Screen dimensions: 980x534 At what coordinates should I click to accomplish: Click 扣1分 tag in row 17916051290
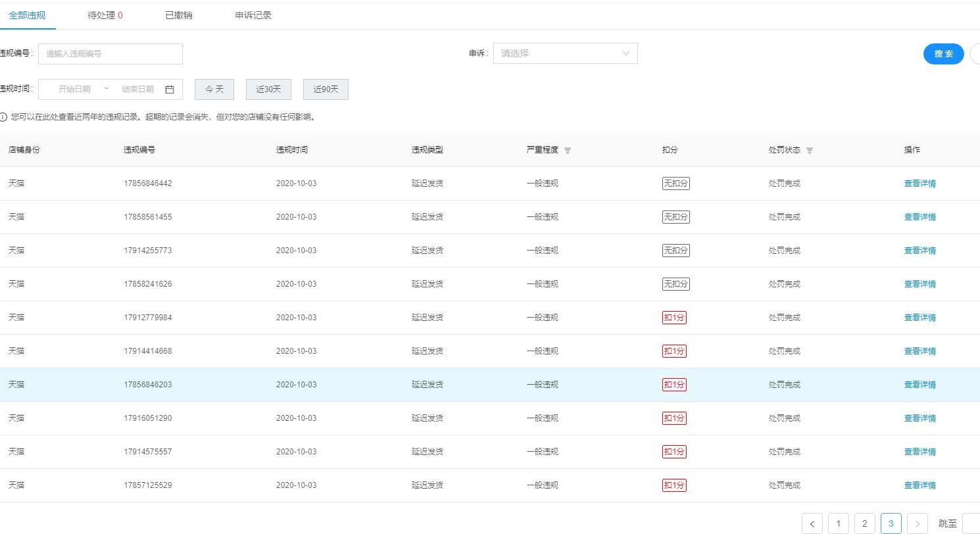(x=674, y=418)
